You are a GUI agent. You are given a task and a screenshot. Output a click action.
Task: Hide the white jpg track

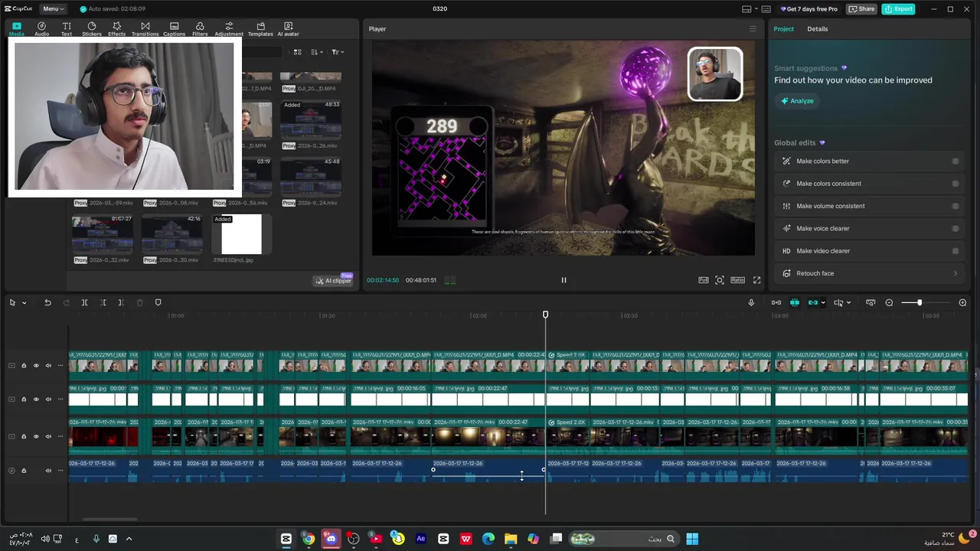pyautogui.click(x=35, y=399)
